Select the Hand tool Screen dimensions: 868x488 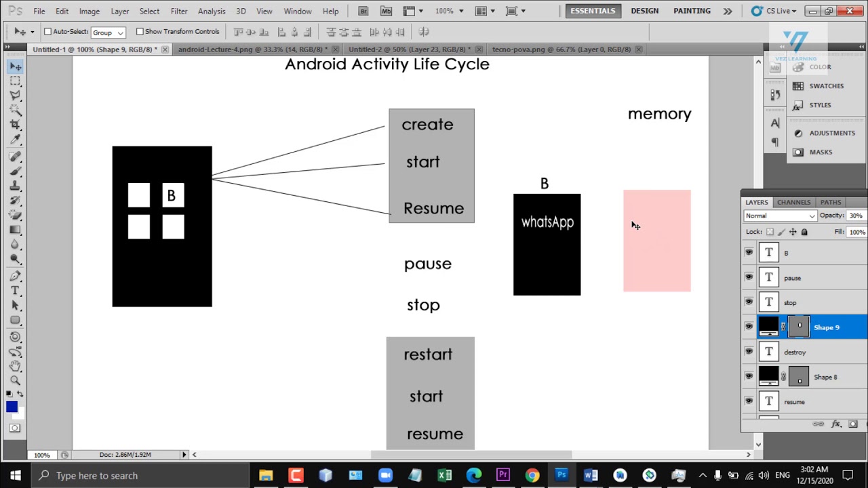15,365
